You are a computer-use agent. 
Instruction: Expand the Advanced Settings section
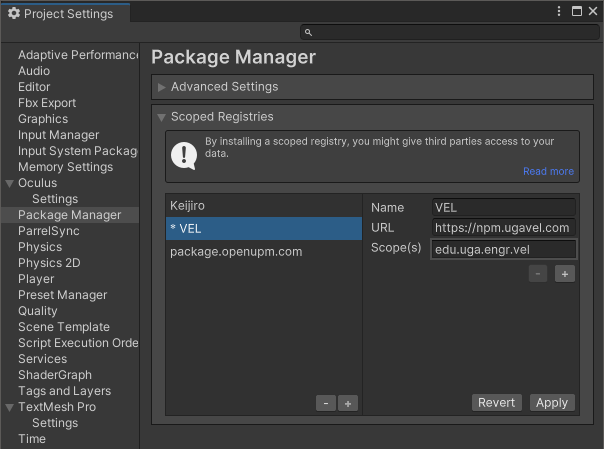(x=162, y=87)
